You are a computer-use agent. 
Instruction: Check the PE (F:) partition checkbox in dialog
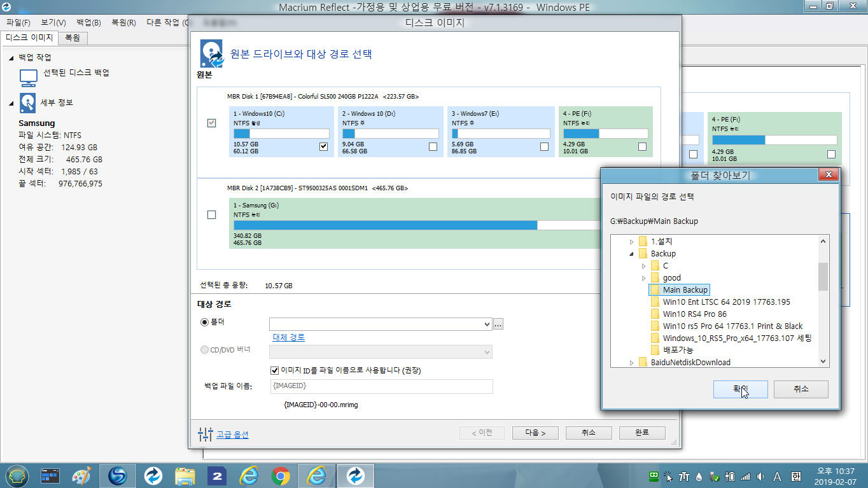[x=642, y=146]
